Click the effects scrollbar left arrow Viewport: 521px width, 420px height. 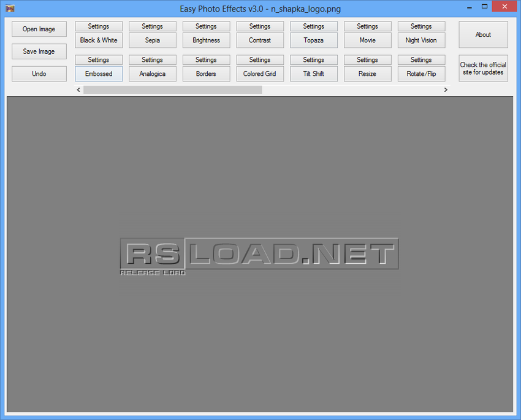point(78,89)
